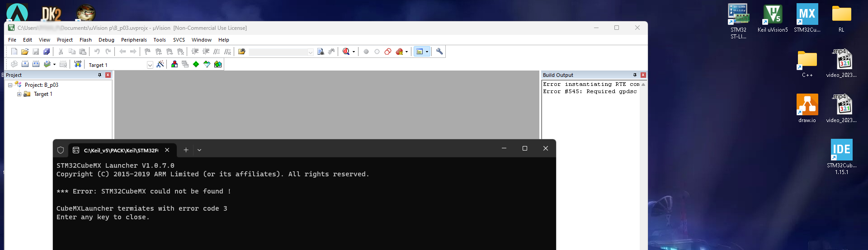Open File Extensions, Books and Environment icon
Image resolution: width=868 pixels, height=250 pixels.
pos(175,64)
